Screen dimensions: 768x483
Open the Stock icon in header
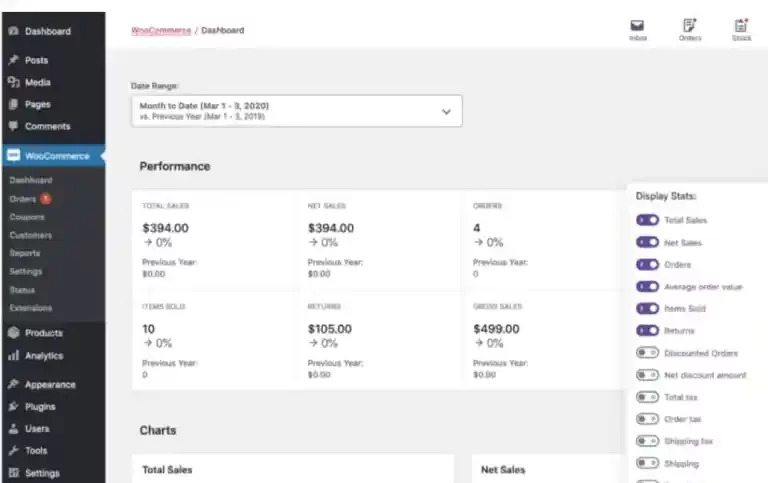741,26
